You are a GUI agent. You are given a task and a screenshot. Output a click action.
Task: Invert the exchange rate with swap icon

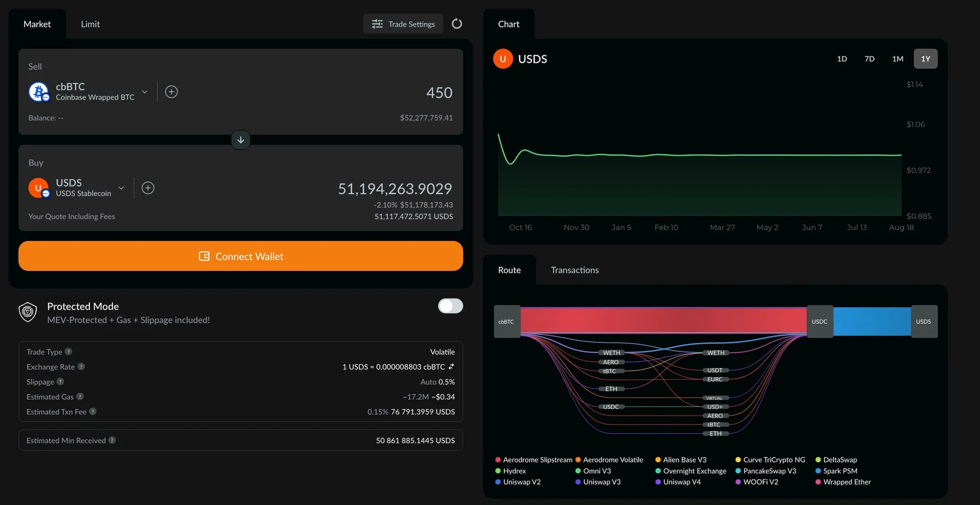451,366
